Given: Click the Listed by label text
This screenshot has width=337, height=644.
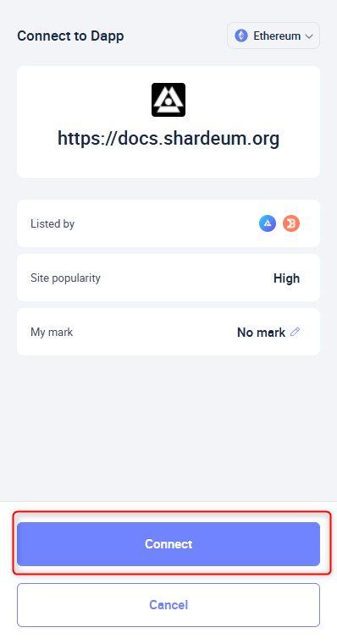Looking at the screenshot, I should pyautogui.click(x=52, y=224).
